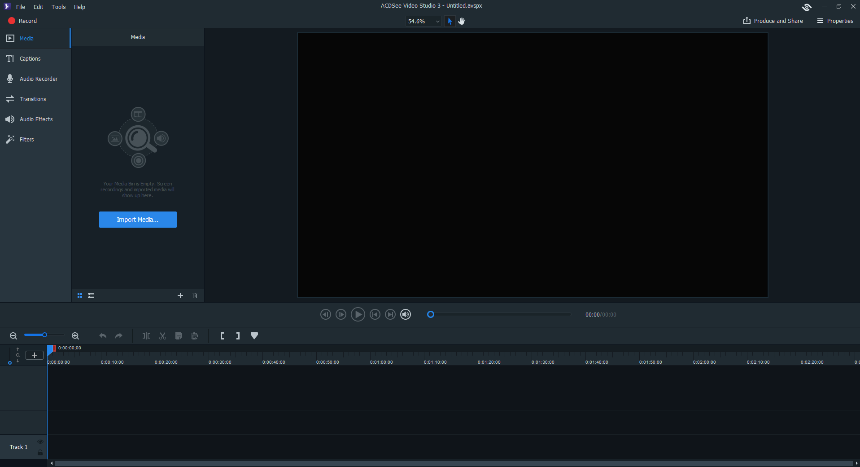The width and height of the screenshot is (860, 467).
Task: Jump to previous clip start
Action: click(x=375, y=314)
